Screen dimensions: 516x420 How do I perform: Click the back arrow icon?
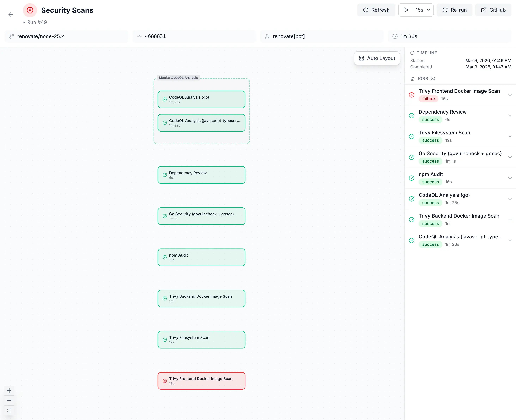tap(11, 14)
